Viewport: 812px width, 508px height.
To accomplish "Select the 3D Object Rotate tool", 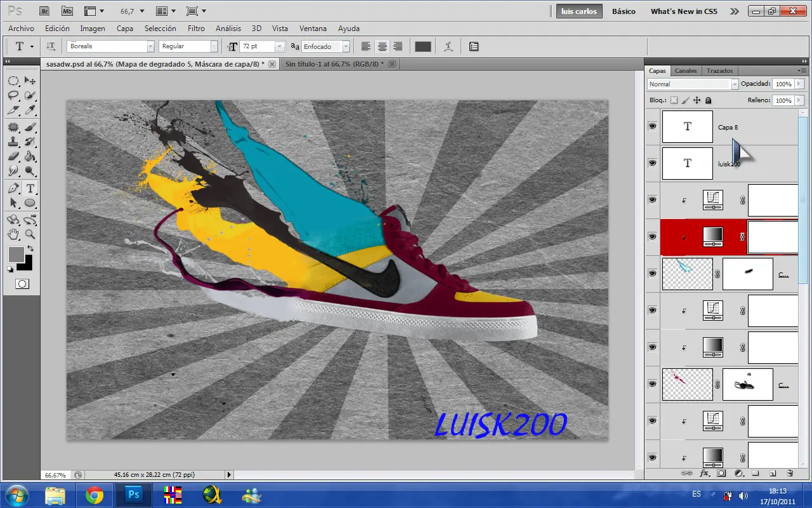I will tap(13, 220).
